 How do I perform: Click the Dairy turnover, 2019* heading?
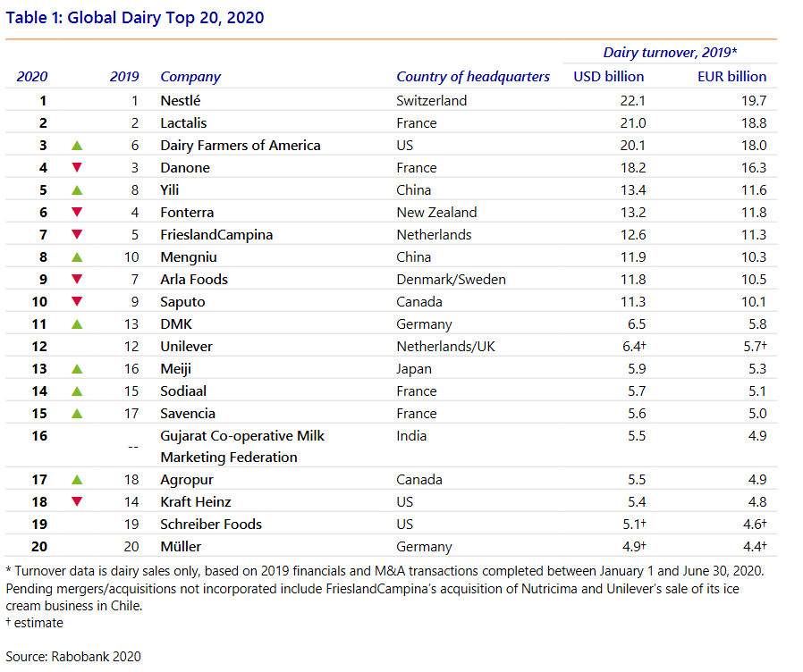670,53
